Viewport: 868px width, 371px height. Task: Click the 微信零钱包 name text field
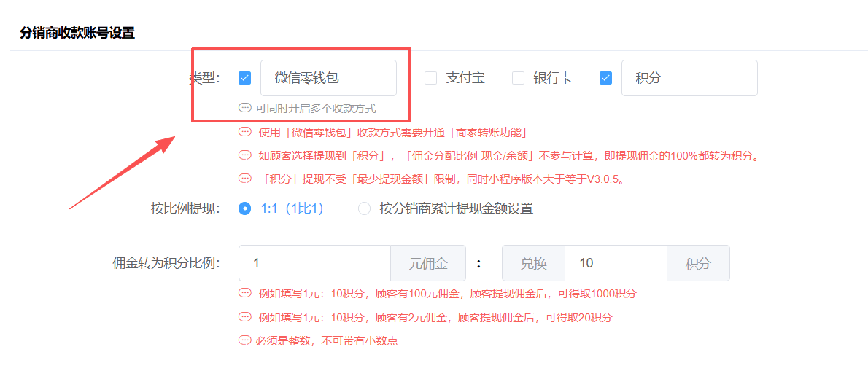tap(328, 78)
